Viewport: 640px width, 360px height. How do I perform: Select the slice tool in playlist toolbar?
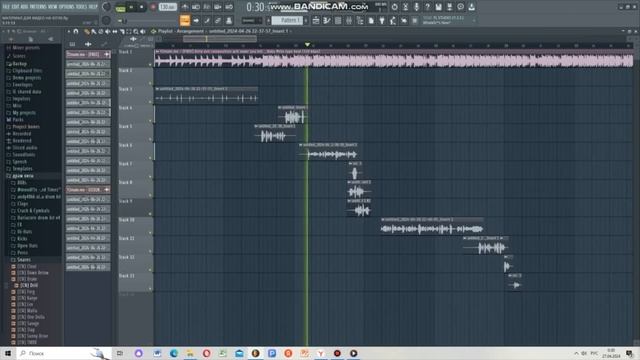click(122, 31)
